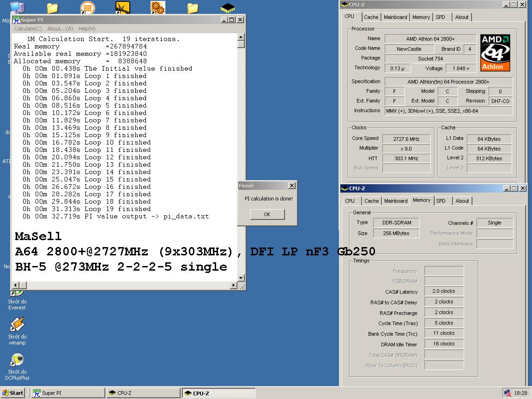Click the Revision DH7-CG field
Image resolution: width=532 pixels, height=399 pixels.
(500, 101)
